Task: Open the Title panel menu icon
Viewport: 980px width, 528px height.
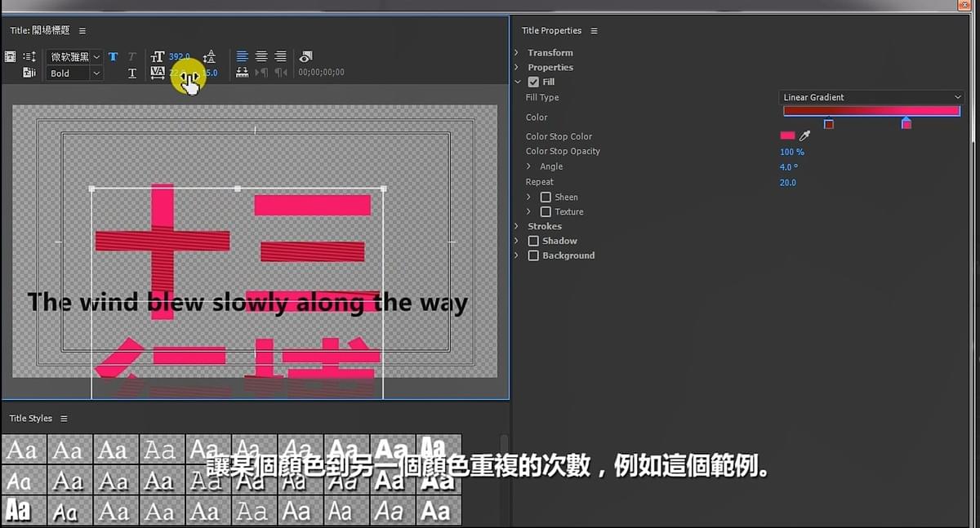Action: click(82, 31)
